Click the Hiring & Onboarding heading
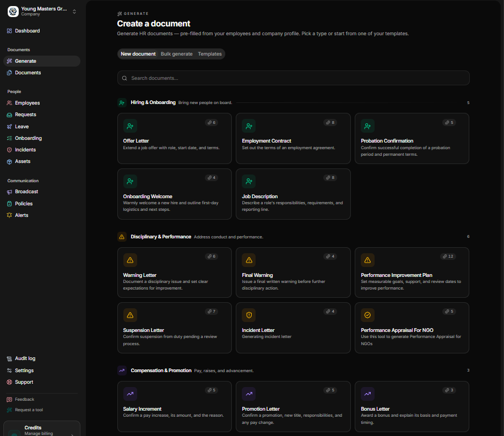This screenshot has height=436, width=504. (153, 102)
